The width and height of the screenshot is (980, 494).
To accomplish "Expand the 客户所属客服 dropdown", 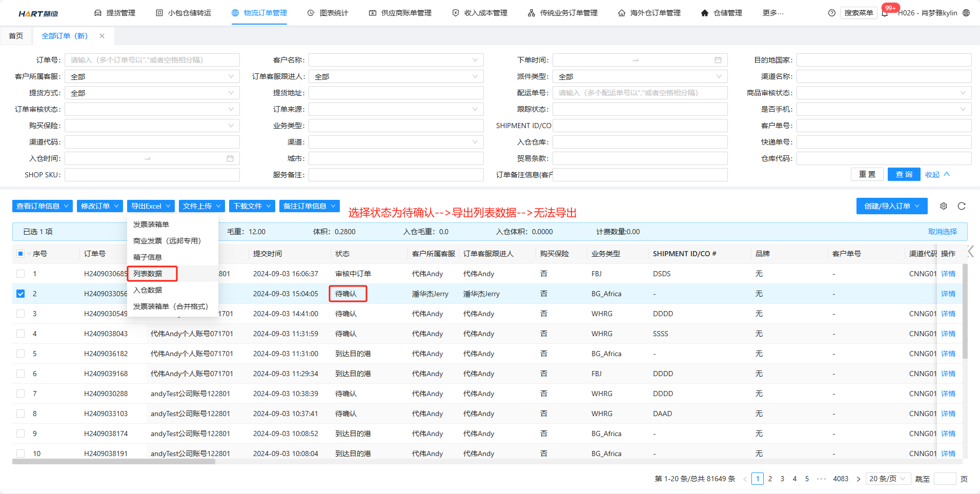I will 152,76.
